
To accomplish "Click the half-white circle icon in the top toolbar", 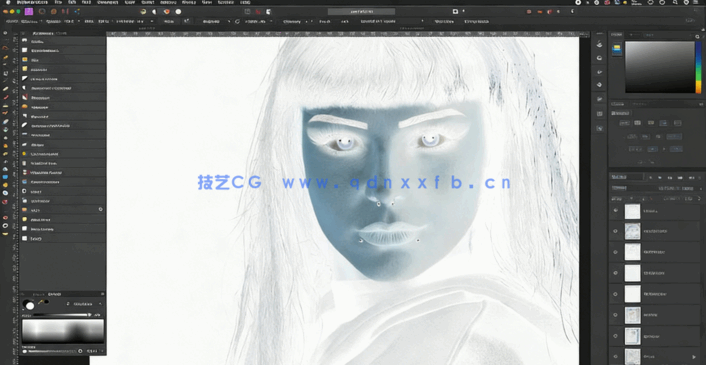I will [x=154, y=12].
